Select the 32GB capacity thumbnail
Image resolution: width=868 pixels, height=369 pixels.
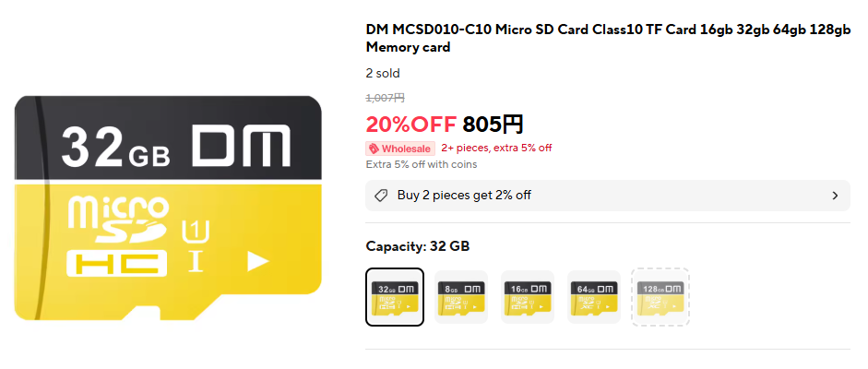395,297
